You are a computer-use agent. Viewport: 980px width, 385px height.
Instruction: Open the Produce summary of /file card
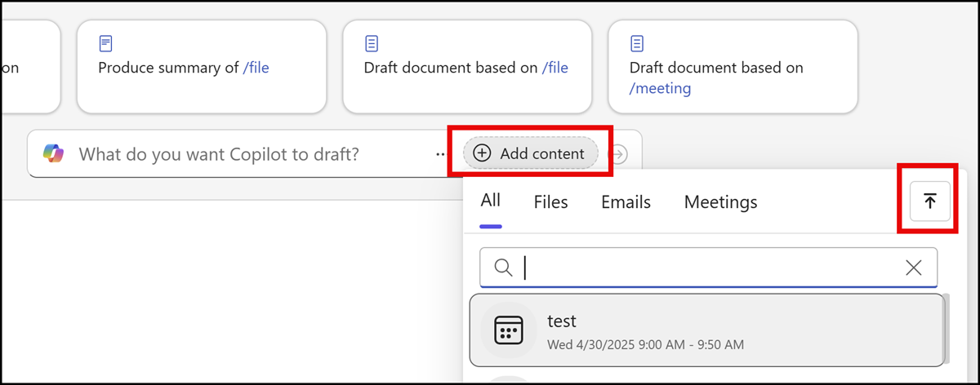[x=202, y=66]
